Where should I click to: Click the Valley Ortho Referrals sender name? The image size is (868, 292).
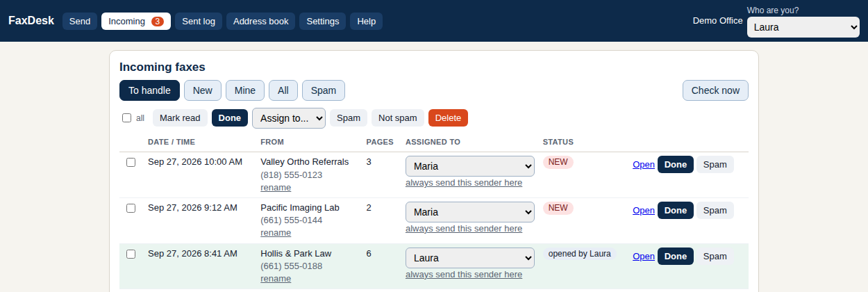[x=305, y=162]
